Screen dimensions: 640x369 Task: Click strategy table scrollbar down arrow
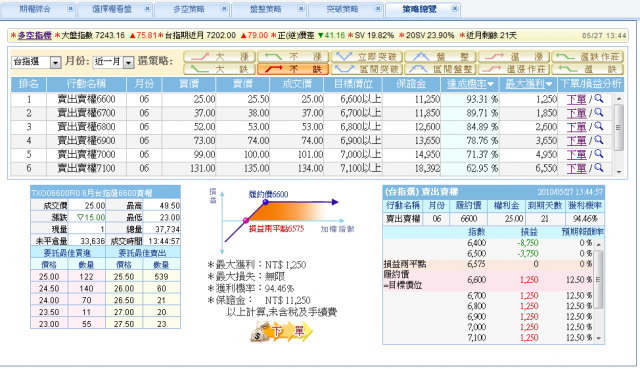click(x=619, y=172)
